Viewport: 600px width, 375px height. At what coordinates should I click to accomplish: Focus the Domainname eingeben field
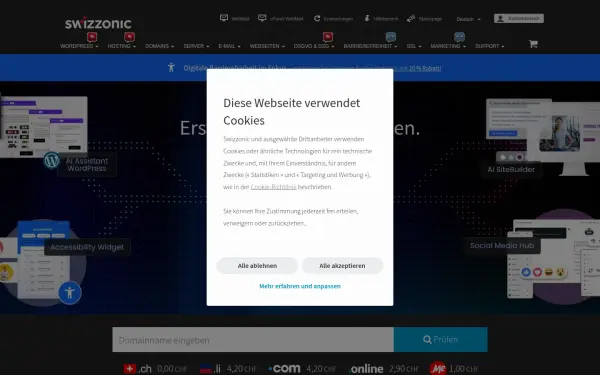click(x=253, y=339)
